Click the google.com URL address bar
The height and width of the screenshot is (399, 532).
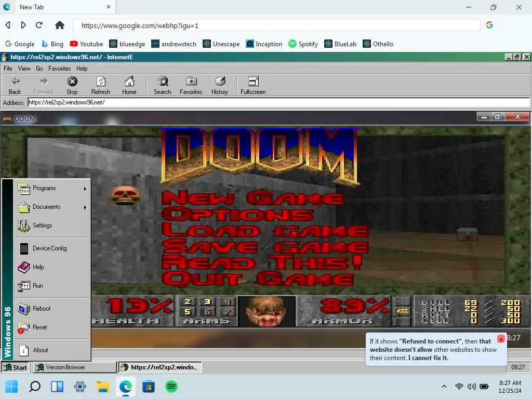coord(276,25)
